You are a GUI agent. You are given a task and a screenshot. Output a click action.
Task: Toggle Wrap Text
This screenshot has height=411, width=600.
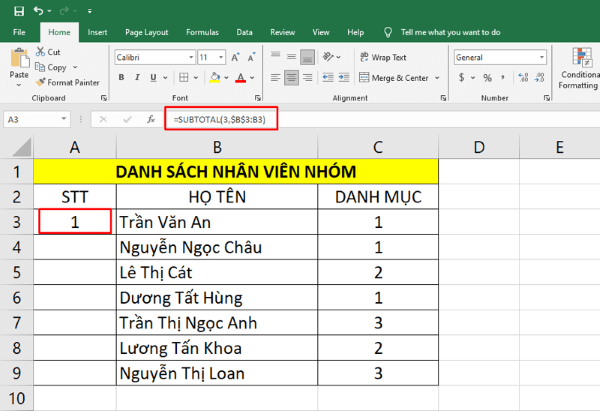pyautogui.click(x=383, y=57)
